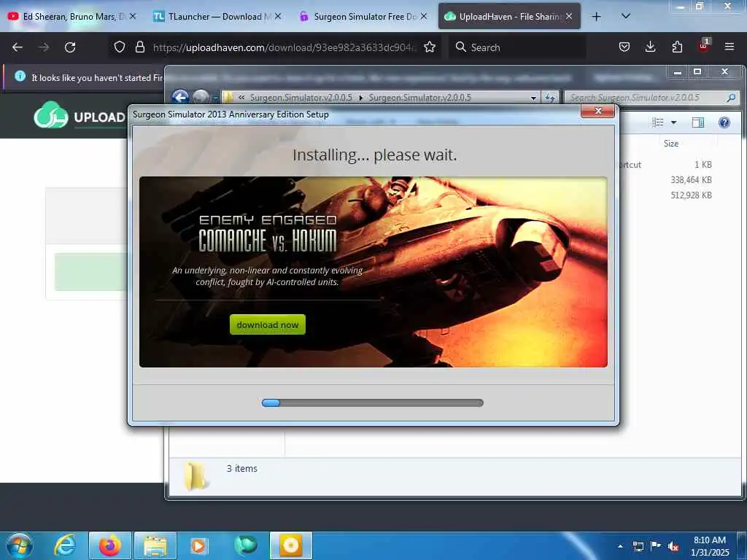
Task: Expand the Explorer view options arrow
Action: [x=673, y=122]
